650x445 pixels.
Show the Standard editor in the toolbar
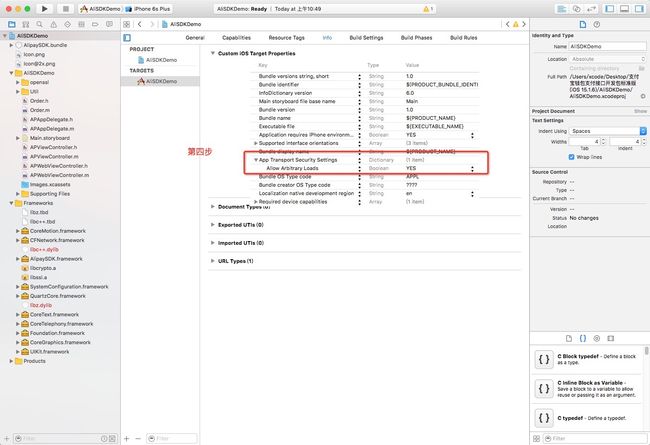point(562,9)
